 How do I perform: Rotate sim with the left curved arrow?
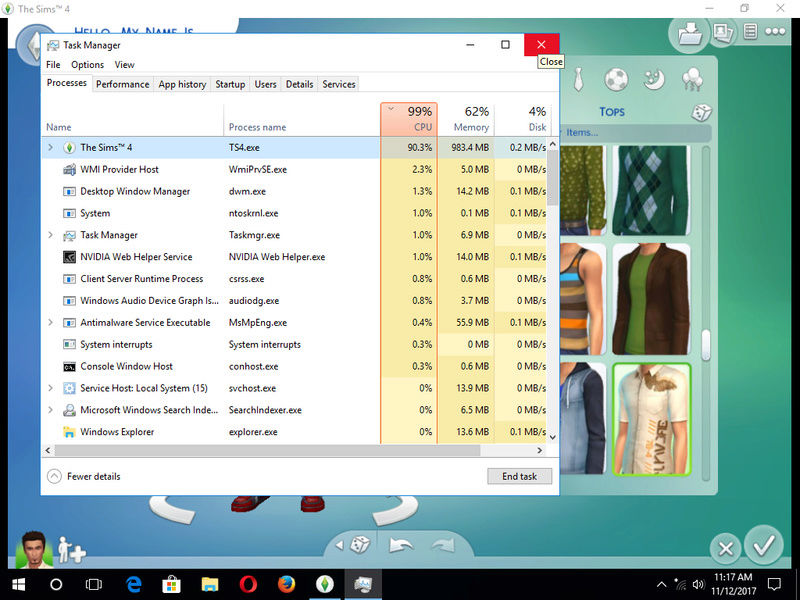tap(172, 511)
